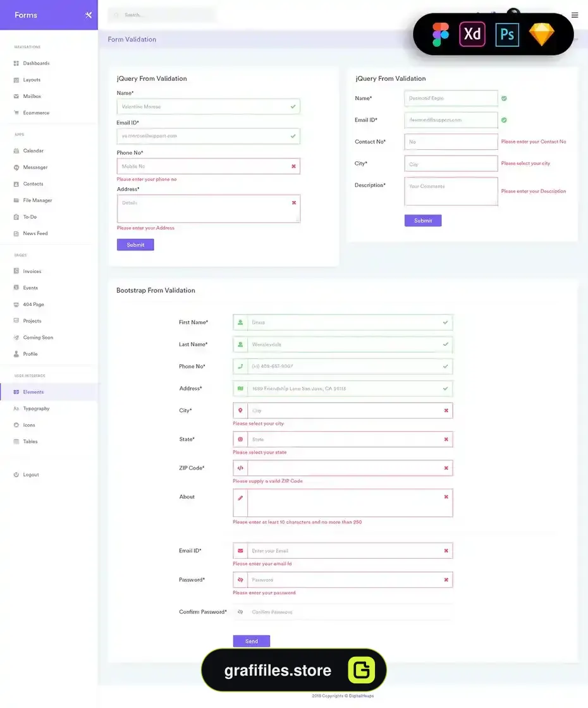Focus the Your Comments description textarea
The height and width of the screenshot is (708, 588).
451,192
